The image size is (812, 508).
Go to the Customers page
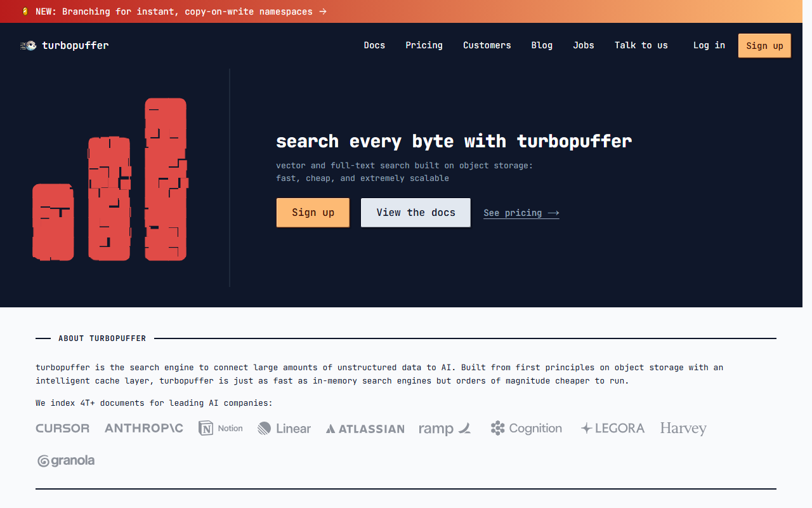(487, 45)
